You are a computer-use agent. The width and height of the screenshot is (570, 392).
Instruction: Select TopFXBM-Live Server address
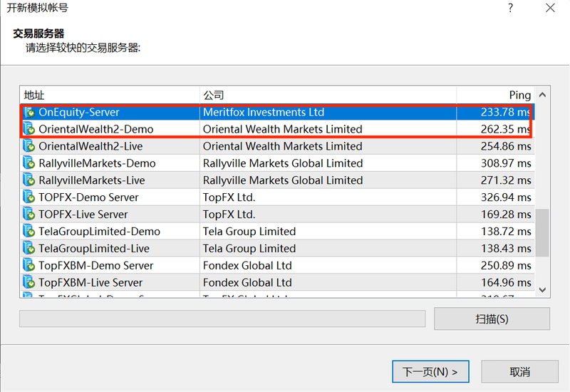coord(90,282)
